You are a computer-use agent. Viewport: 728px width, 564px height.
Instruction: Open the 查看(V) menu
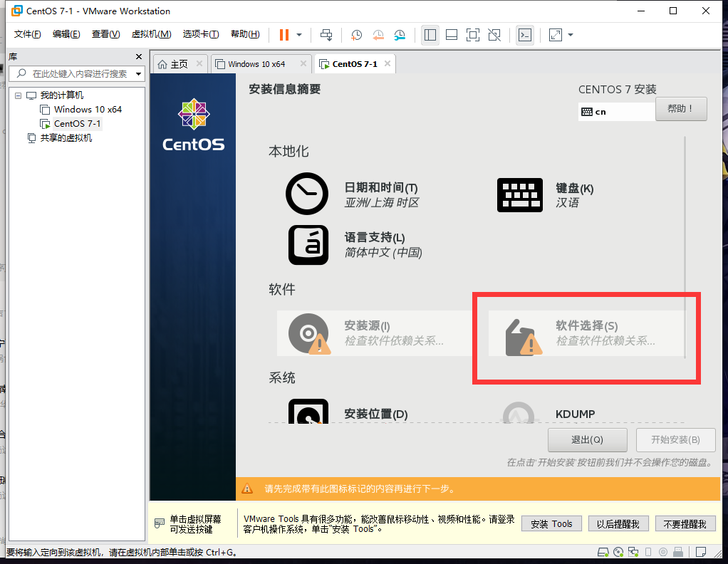(x=105, y=34)
